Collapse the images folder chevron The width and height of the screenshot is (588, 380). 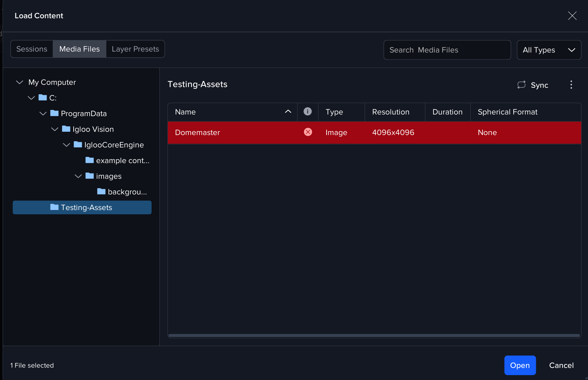tap(78, 176)
